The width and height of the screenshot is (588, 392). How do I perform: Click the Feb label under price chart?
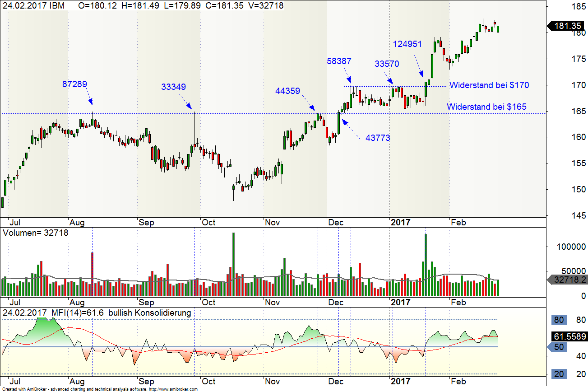click(x=458, y=222)
